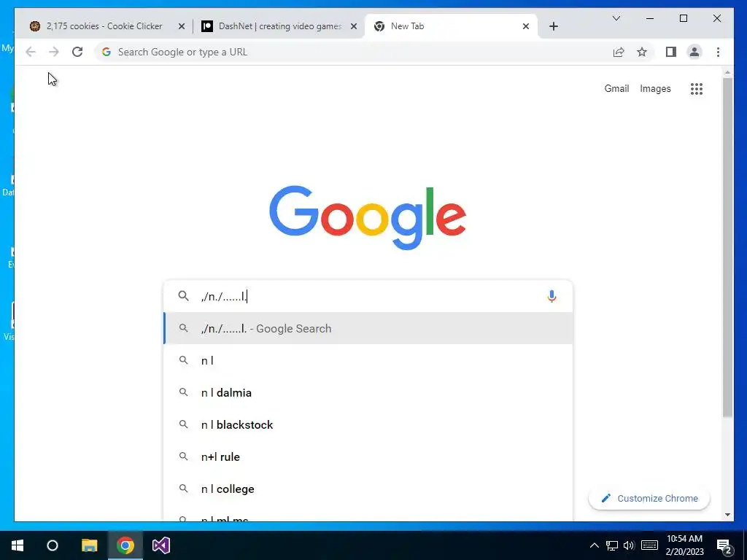Open the Google apps grid

coord(697,88)
